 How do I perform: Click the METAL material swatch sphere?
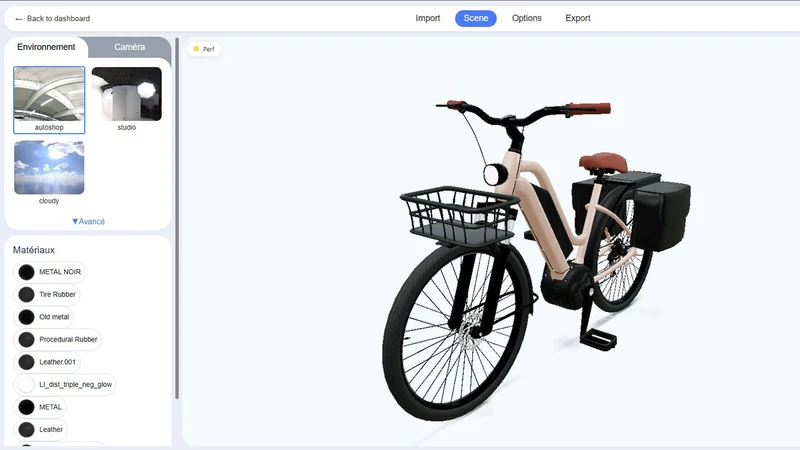click(26, 407)
